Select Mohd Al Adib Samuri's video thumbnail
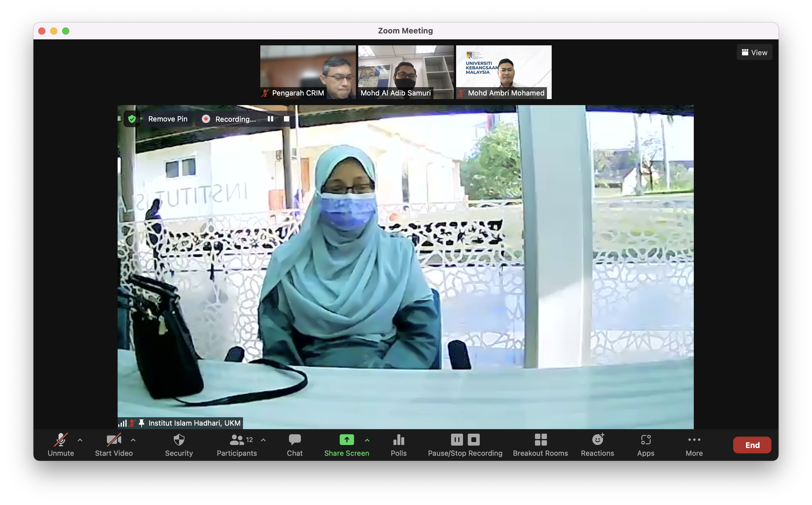 [405, 72]
